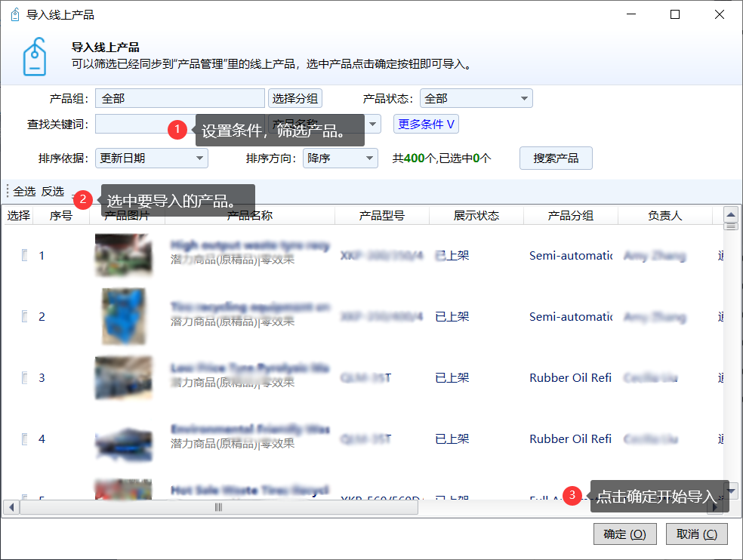
Task: Expand 更多条件 filter options
Action: (426, 125)
